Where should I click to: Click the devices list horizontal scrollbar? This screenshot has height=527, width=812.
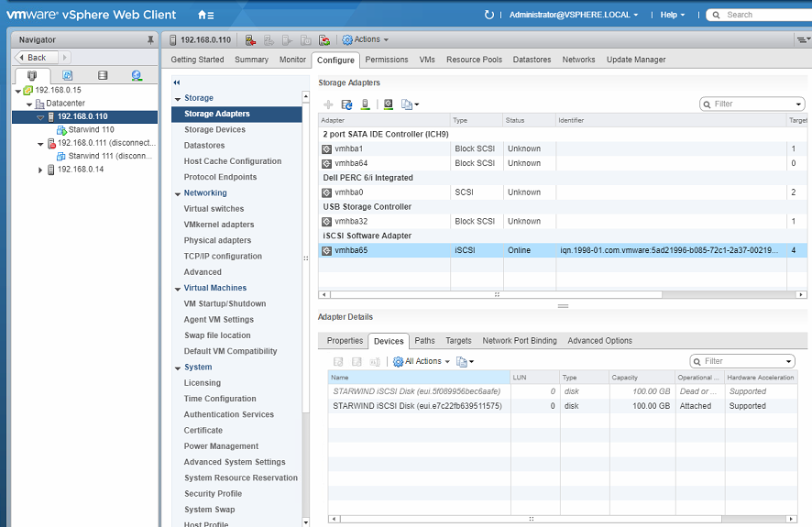point(531,519)
